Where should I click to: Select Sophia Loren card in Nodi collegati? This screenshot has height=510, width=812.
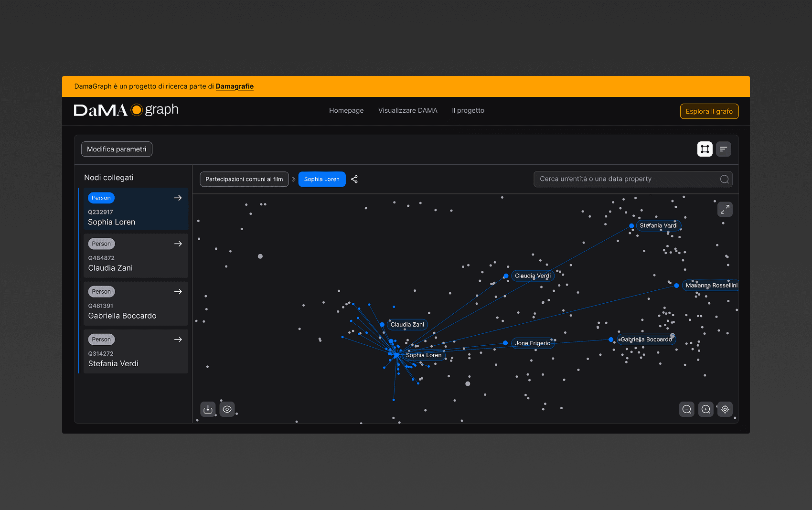(x=136, y=209)
